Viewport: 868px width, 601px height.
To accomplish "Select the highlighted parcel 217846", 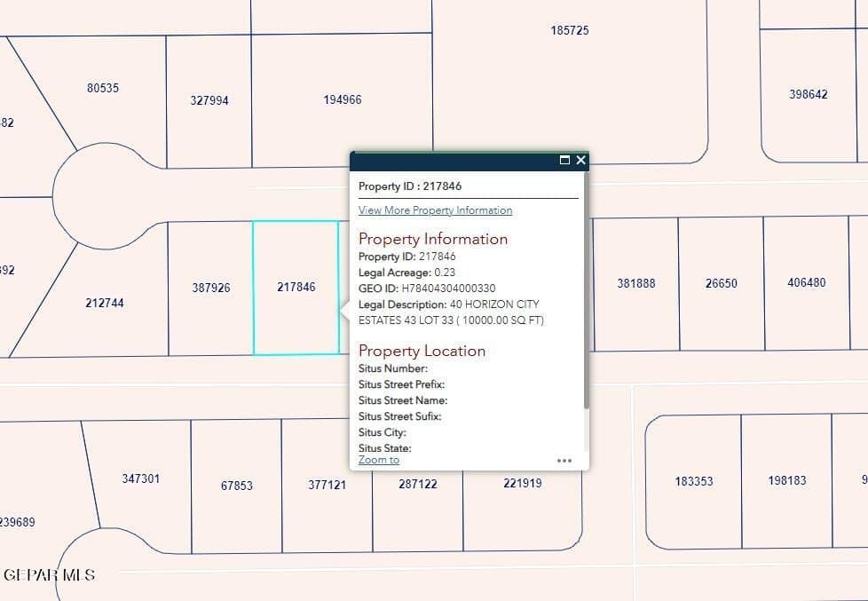I will click(296, 286).
